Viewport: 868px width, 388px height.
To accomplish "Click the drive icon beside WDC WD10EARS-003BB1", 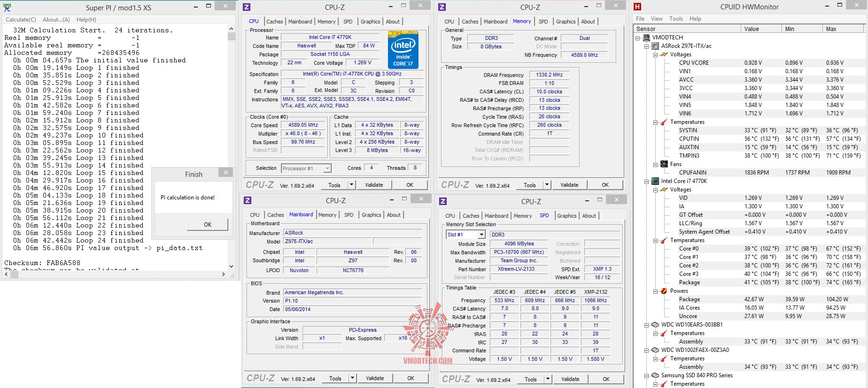I will point(655,325).
